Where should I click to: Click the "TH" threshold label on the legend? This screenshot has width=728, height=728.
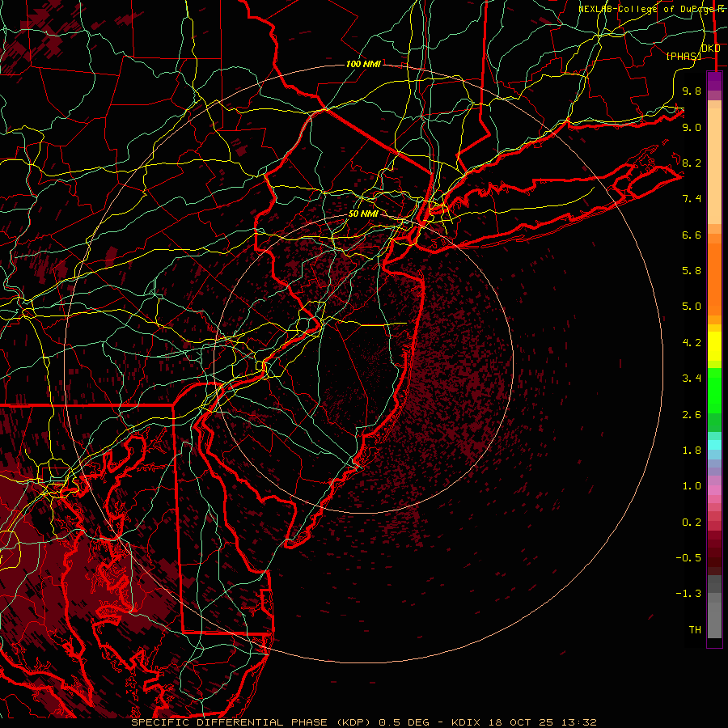tap(695, 630)
